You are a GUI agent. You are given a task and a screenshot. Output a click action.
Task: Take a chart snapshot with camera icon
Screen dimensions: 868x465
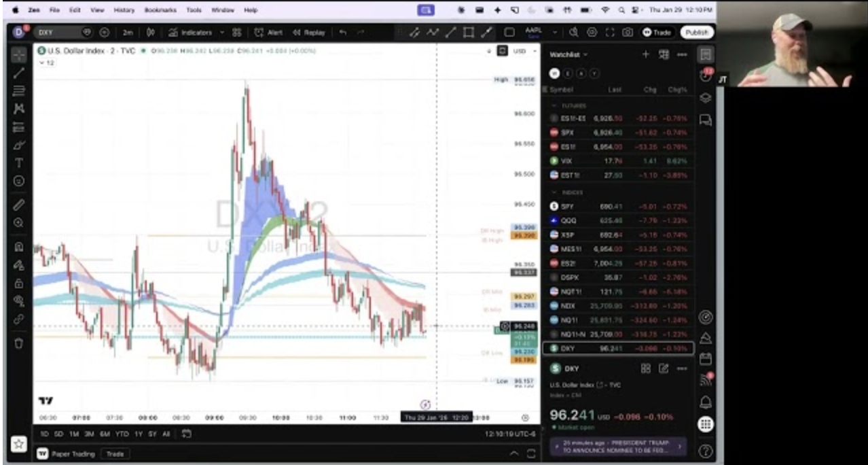tap(628, 32)
